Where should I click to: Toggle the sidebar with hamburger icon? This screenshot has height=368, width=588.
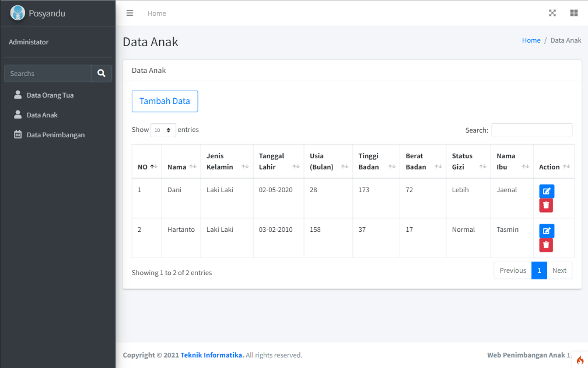130,13
